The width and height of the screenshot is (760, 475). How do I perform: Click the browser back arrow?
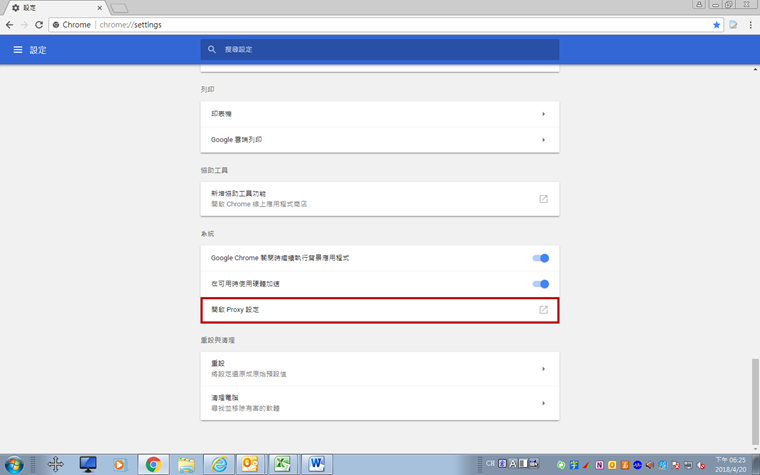tap(10, 25)
